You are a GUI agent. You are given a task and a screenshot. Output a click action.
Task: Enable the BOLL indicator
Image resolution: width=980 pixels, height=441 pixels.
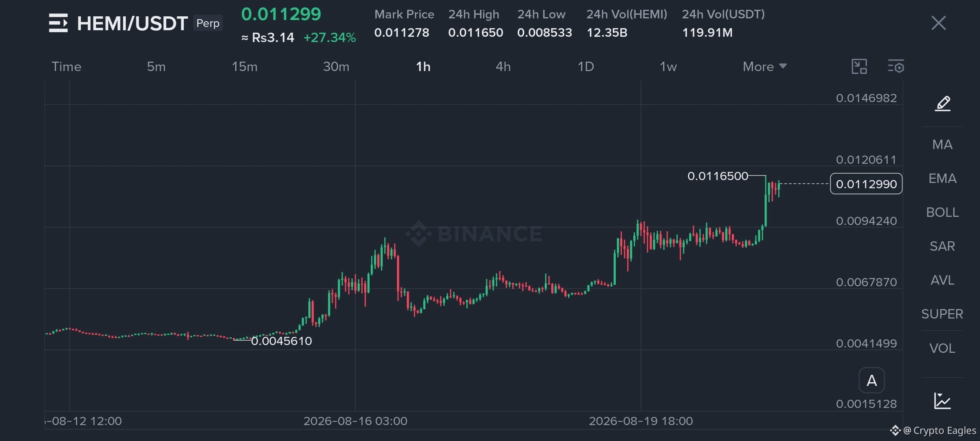942,212
